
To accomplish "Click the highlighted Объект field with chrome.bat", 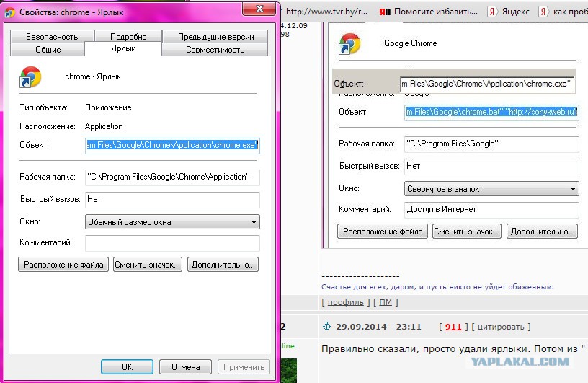I will [491, 112].
